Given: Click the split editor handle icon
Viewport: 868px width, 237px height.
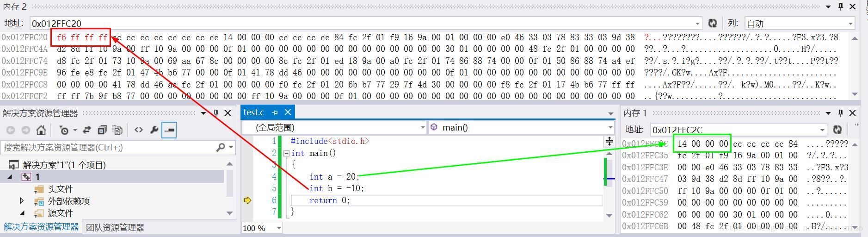Looking at the screenshot, I should (609, 141).
